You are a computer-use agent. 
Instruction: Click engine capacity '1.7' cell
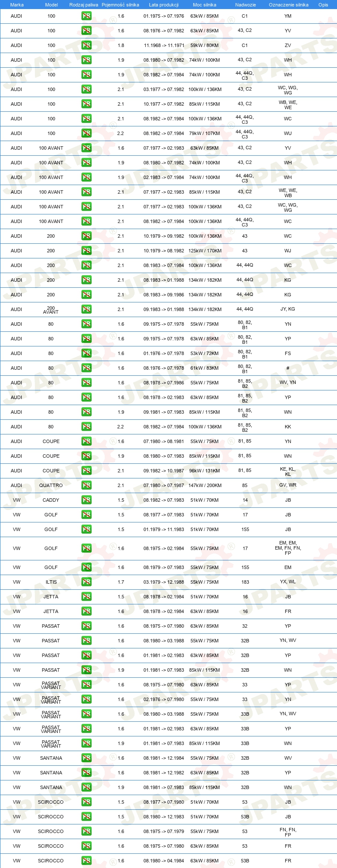point(121,582)
